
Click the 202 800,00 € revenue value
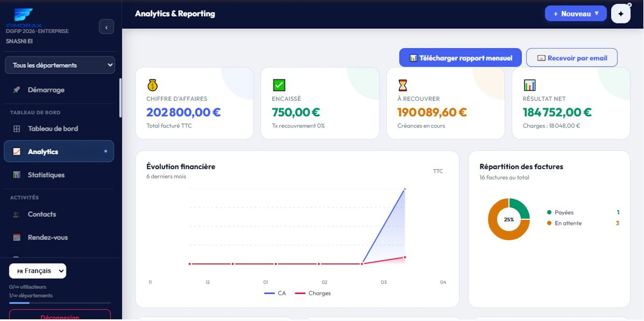tap(184, 112)
